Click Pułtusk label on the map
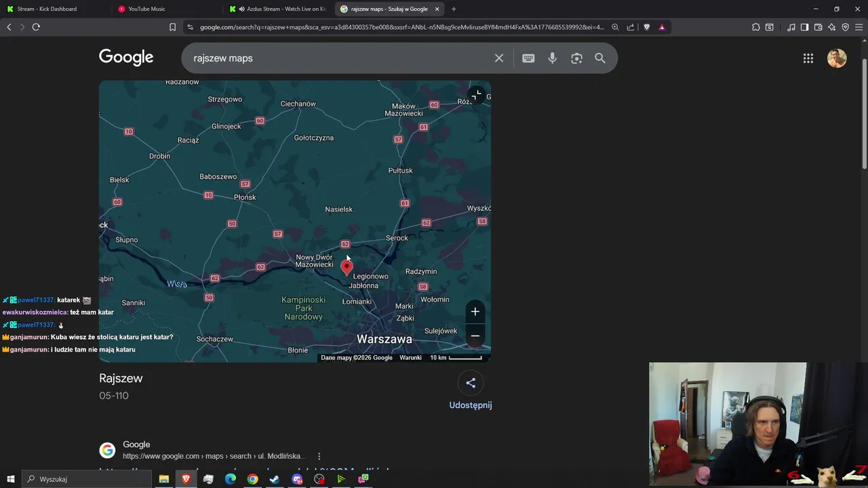 (400, 171)
